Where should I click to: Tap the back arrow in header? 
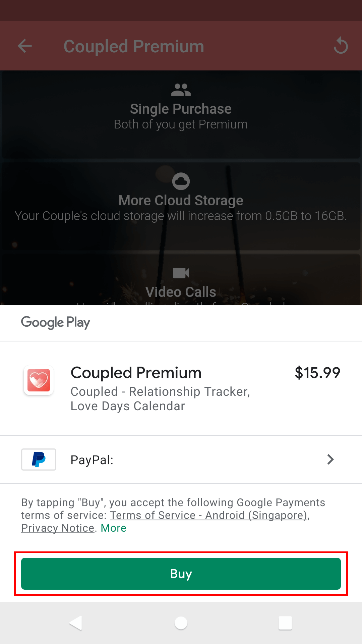(x=25, y=46)
